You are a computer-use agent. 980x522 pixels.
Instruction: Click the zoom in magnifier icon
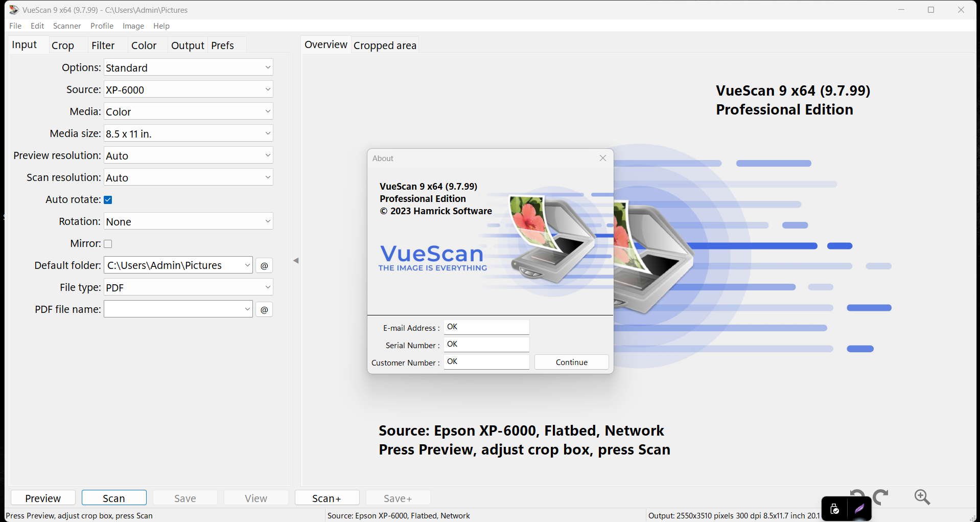coord(922,497)
